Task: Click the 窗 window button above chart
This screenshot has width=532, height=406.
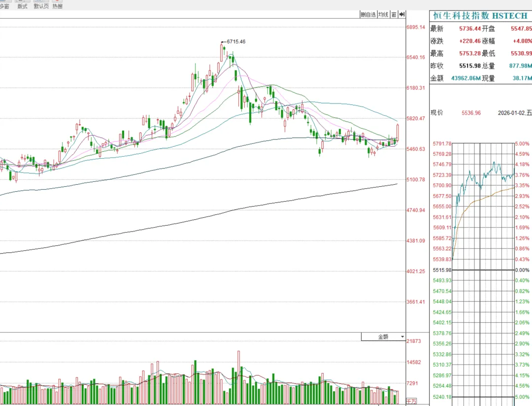Action: click(x=394, y=15)
